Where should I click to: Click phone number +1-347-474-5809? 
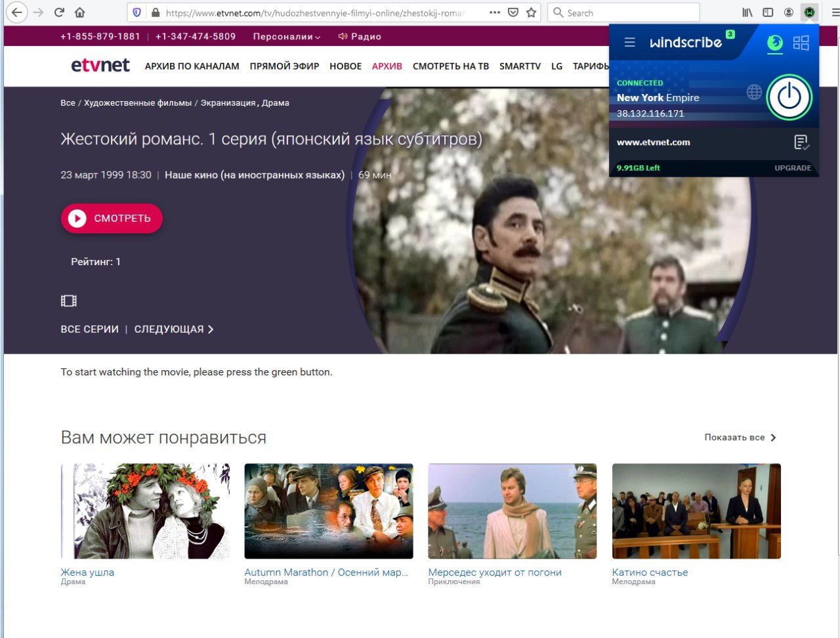pos(196,37)
